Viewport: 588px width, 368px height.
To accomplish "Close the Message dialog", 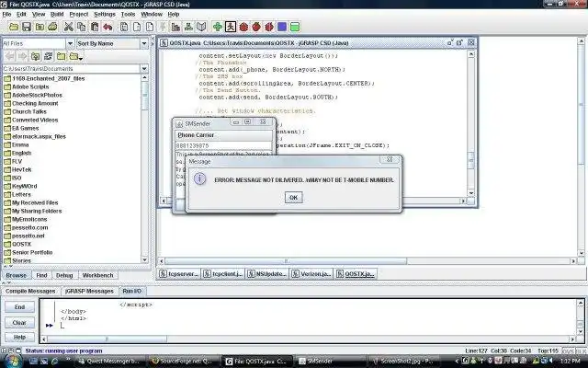I will tap(390, 159).
